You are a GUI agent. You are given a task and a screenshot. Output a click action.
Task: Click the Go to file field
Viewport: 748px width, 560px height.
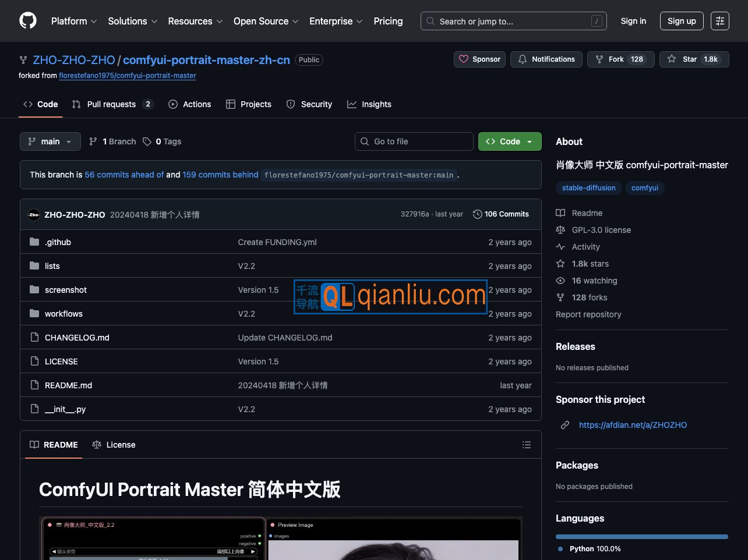tap(414, 141)
